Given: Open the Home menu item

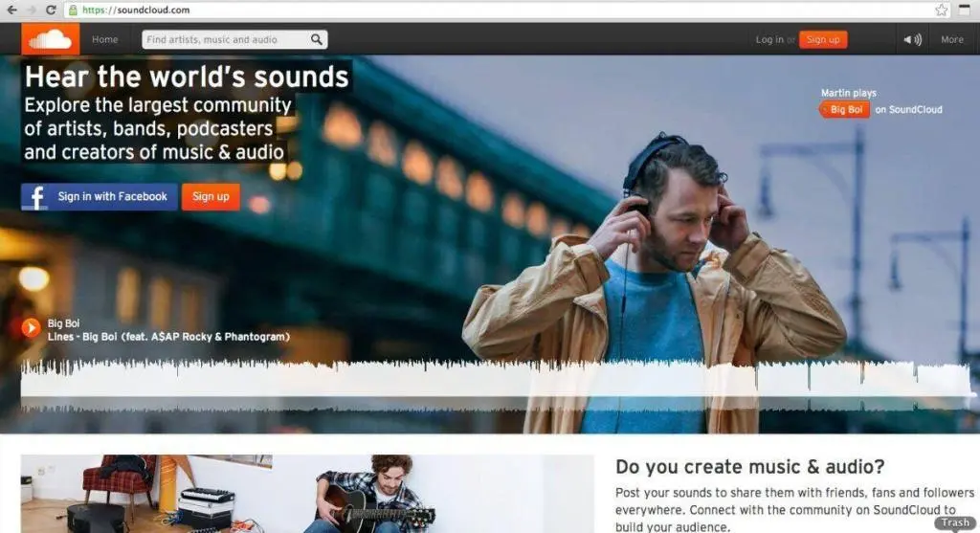Looking at the screenshot, I should (105, 39).
